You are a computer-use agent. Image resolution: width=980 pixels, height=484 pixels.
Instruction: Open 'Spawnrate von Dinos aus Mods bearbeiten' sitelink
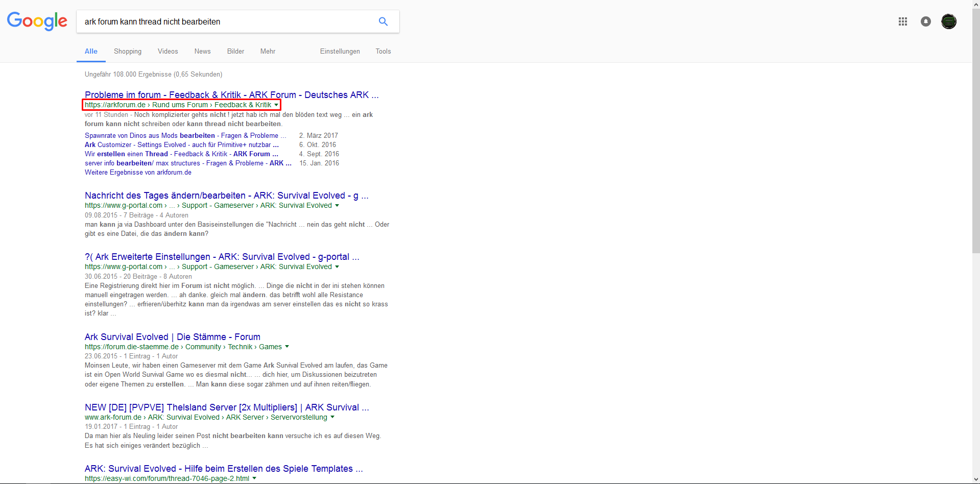tap(185, 135)
